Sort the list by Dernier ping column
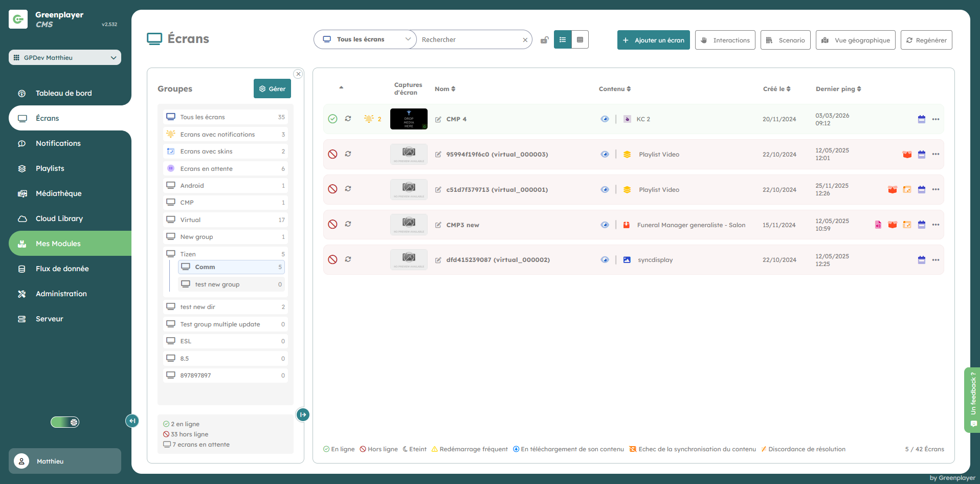 pyautogui.click(x=838, y=89)
